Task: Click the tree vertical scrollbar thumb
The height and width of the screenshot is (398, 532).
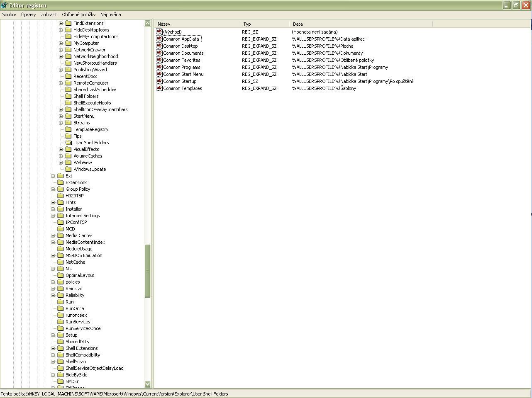Action: tap(147, 271)
